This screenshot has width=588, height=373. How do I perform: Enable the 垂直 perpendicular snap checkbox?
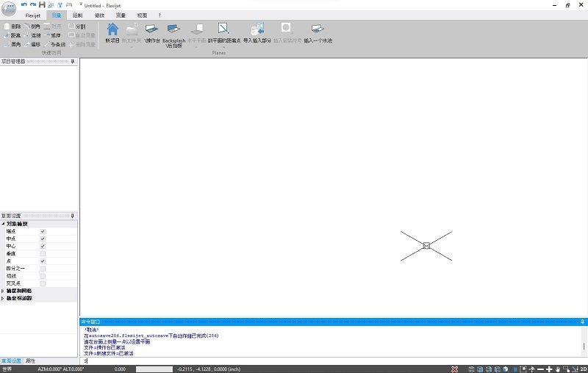(43, 254)
